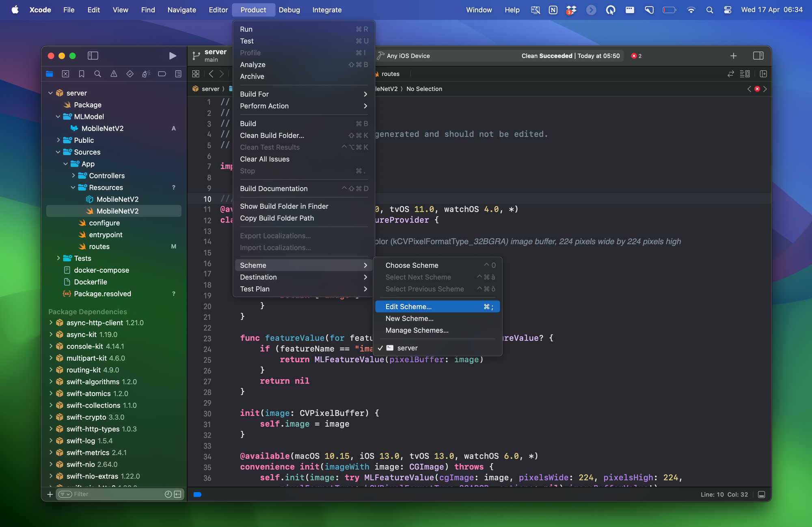This screenshot has width=812, height=527.
Task: Select the Find navigator magnifying glass
Action: click(97, 74)
